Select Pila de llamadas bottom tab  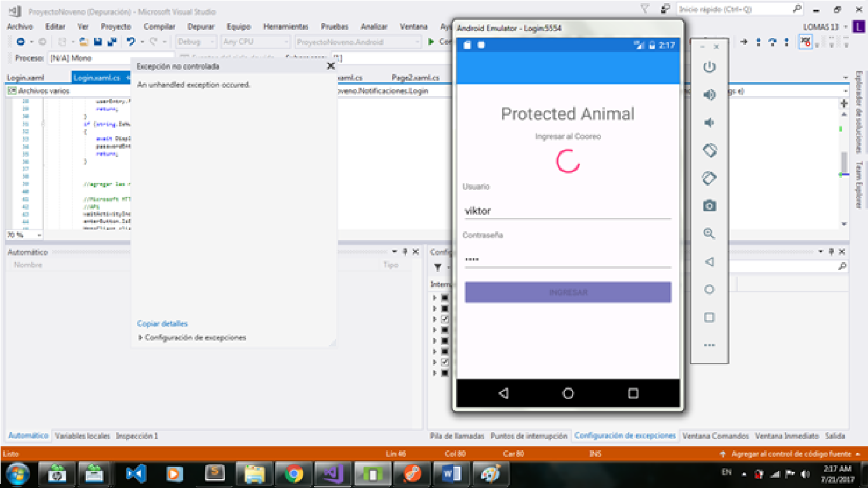coord(457,436)
